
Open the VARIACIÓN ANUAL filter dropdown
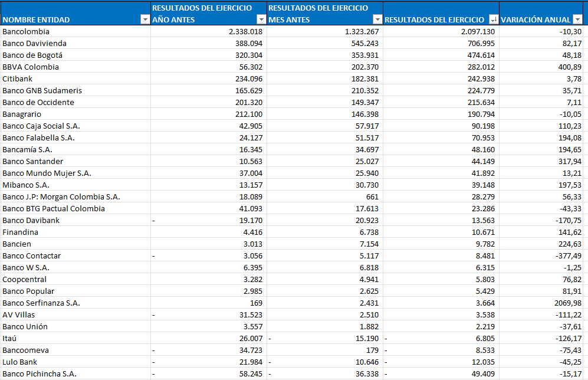coord(578,19)
